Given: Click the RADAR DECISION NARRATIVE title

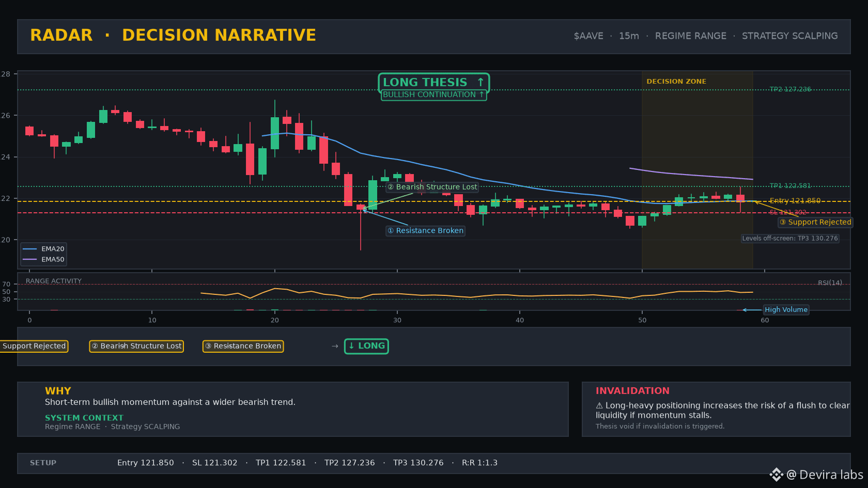Looking at the screenshot, I should (x=173, y=35).
